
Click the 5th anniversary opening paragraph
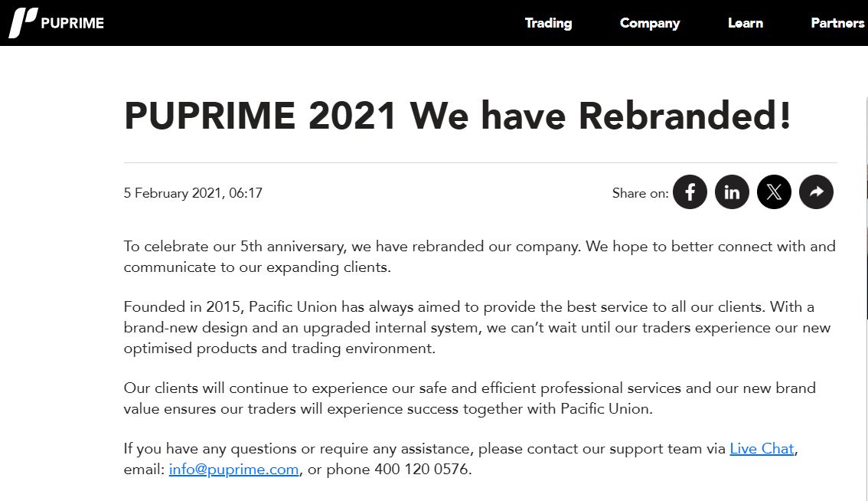[479, 257]
